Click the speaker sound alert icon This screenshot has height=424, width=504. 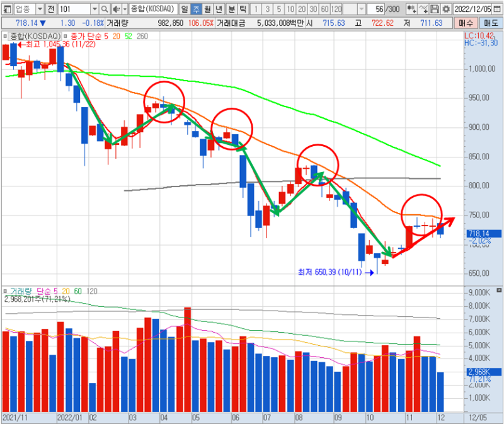click(x=117, y=9)
